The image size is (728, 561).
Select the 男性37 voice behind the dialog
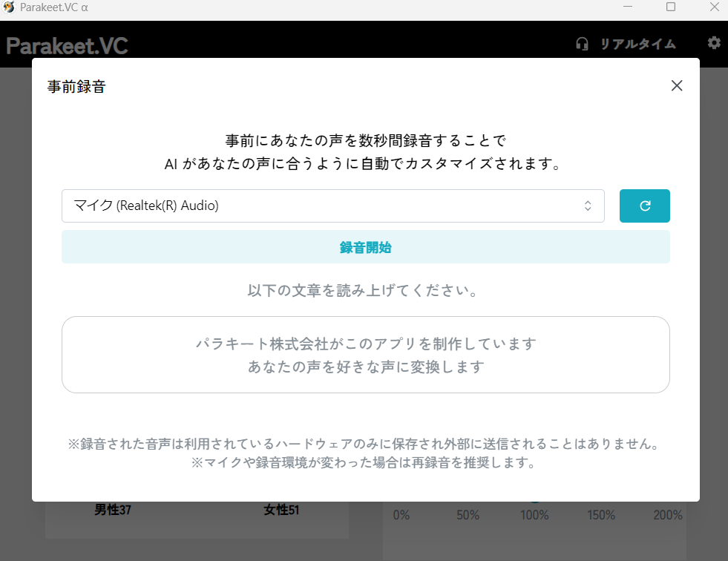[x=113, y=510]
